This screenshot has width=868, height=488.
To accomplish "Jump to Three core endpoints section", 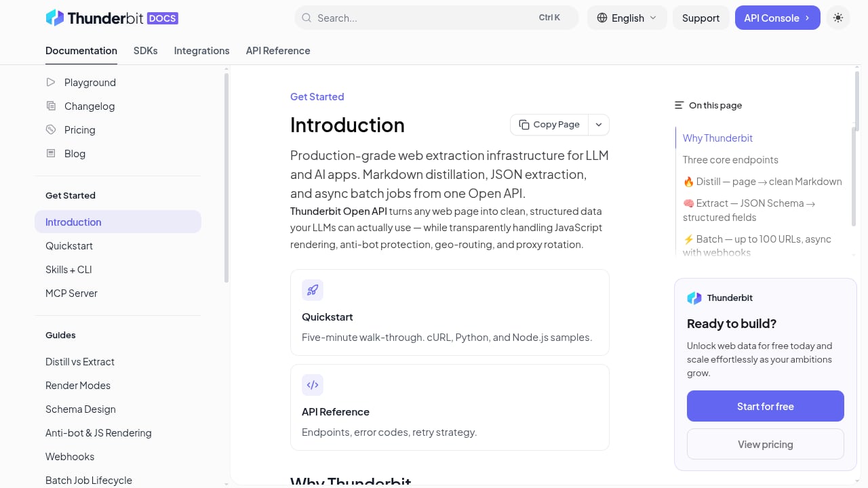I will (x=730, y=159).
